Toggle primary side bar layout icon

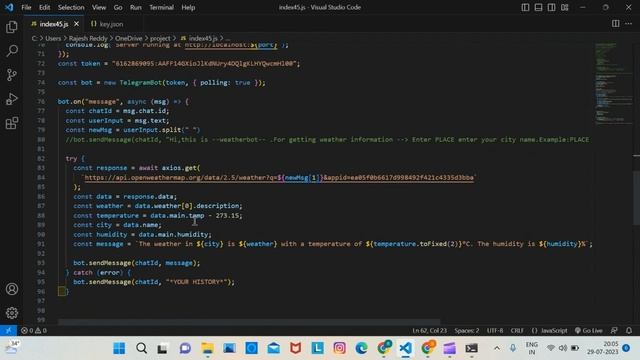pos(525,7)
